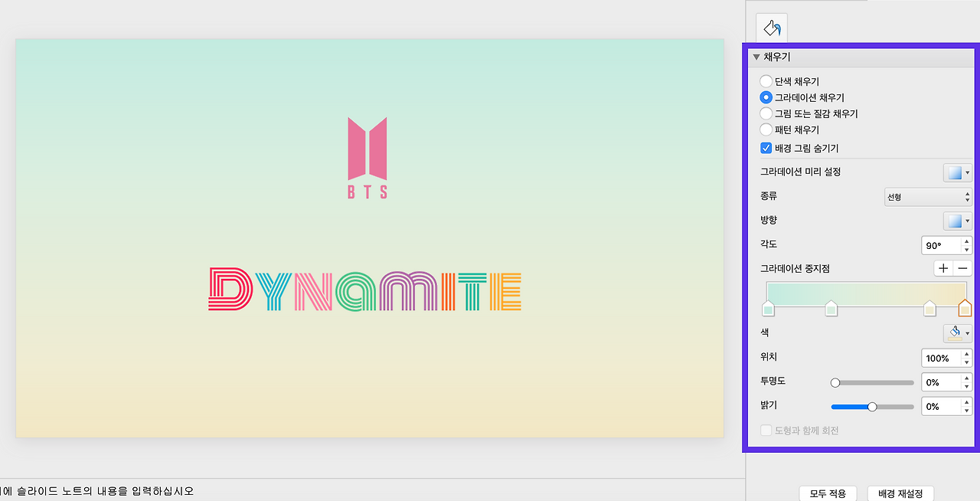The image size is (980, 501).
Task: Open the Fill paint bucket tab
Action: tap(772, 28)
